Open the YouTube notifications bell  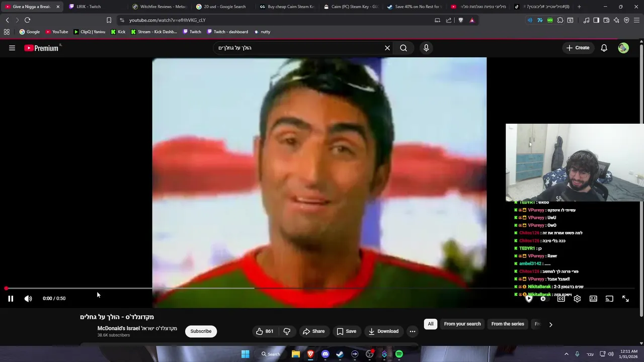pyautogui.click(x=604, y=48)
